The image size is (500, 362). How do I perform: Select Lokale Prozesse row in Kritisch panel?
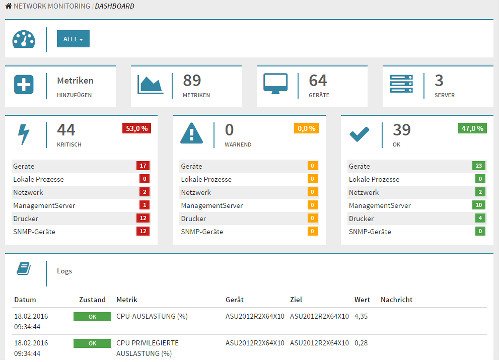[x=81, y=179]
